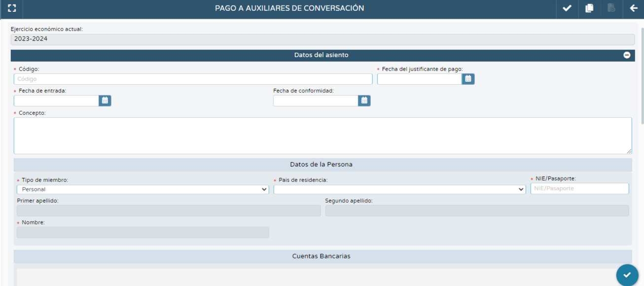The height and width of the screenshot is (286, 644).
Task: Open the País de residencia dropdown
Action: pyautogui.click(x=400, y=189)
